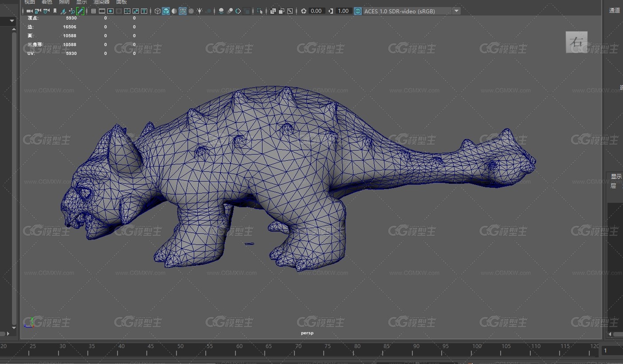Screen dimensions: 623x364
Task: Click the current frame field showing 1
Action: point(611,351)
